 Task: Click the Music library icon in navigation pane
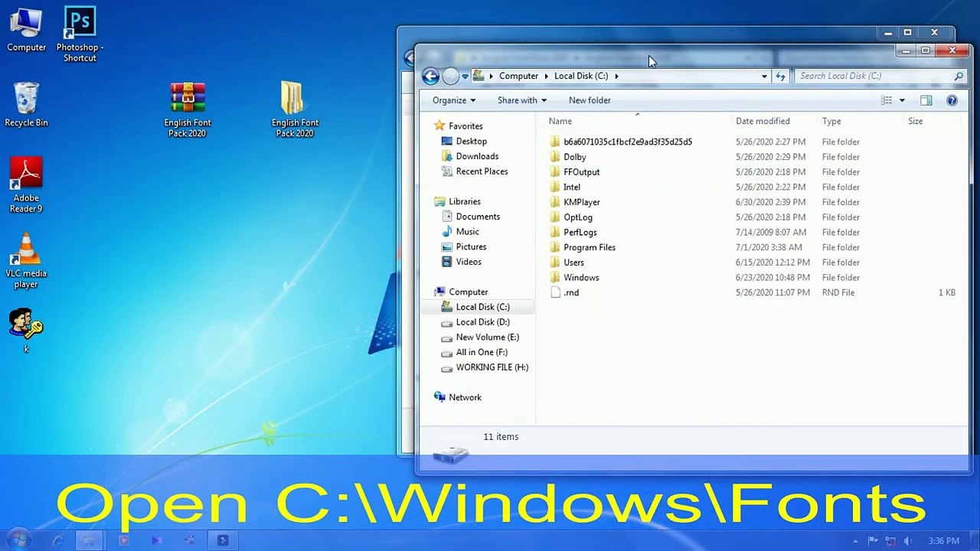[x=447, y=232]
